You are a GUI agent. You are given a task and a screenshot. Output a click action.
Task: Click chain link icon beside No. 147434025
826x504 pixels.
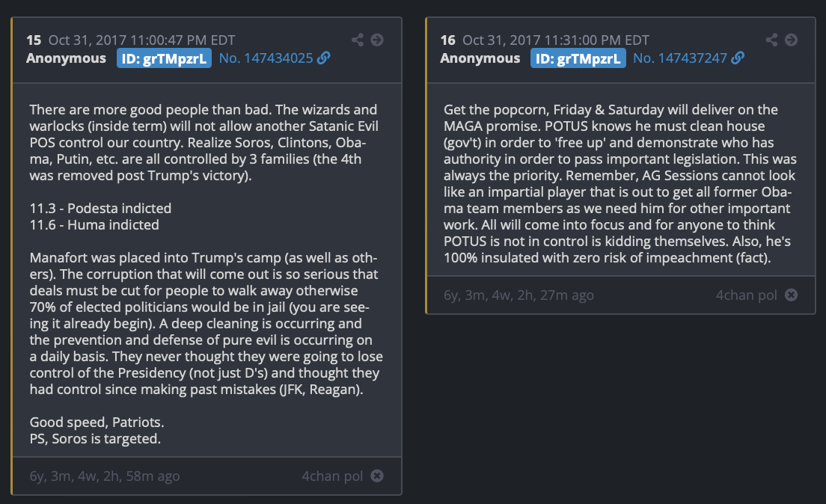point(324,58)
